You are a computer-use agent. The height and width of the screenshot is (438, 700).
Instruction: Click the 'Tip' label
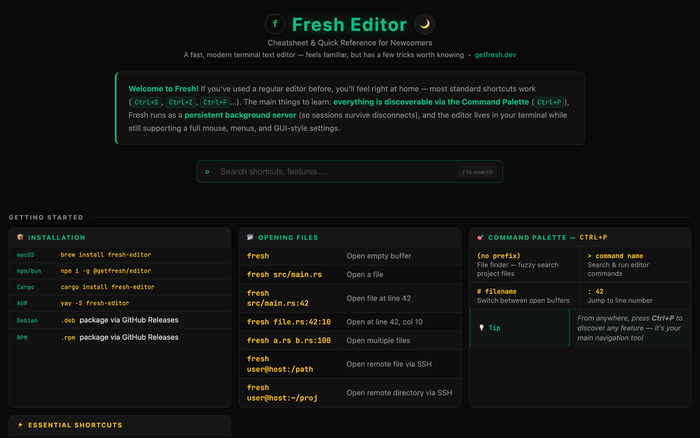click(494, 328)
